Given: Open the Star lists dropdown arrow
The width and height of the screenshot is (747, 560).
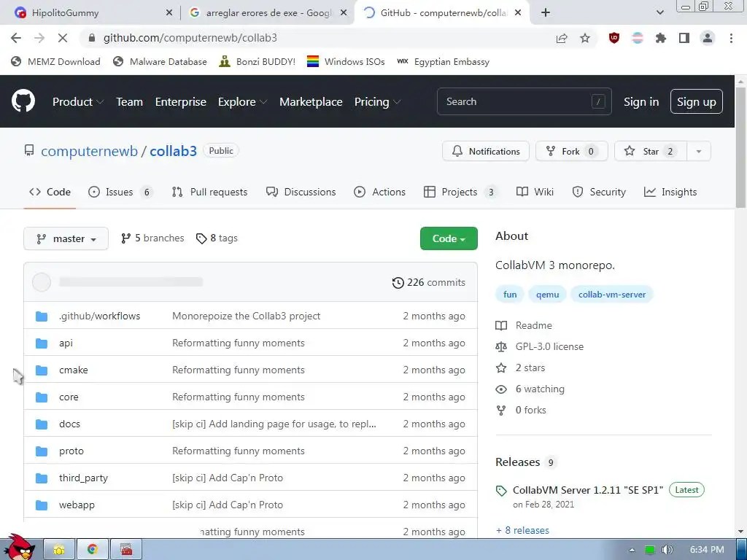Looking at the screenshot, I should click(x=698, y=152).
